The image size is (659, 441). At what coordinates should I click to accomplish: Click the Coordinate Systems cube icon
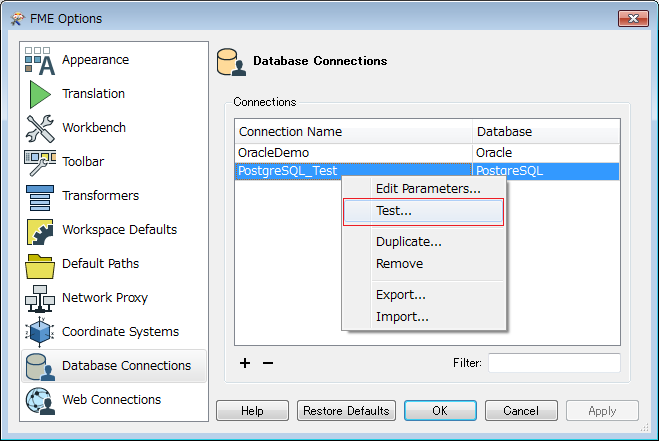[x=40, y=332]
